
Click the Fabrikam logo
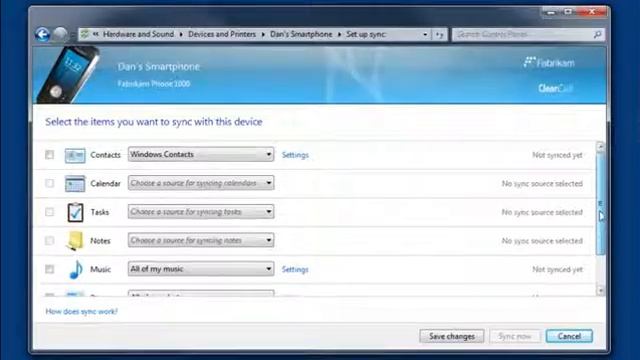coord(549,63)
